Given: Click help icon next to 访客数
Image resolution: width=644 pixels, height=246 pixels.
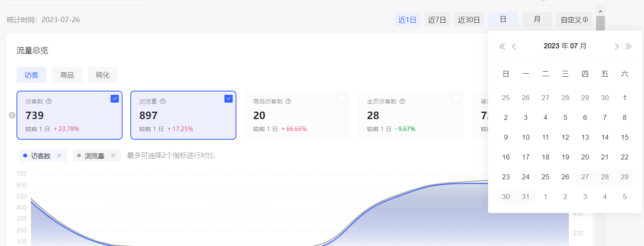Looking at the screenshot, I should tap(49, 101).
